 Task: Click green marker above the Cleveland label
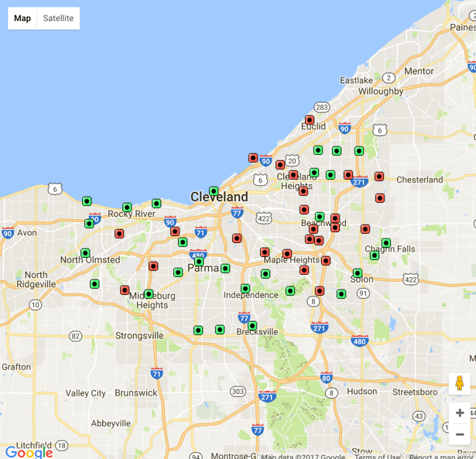point(214,190)
